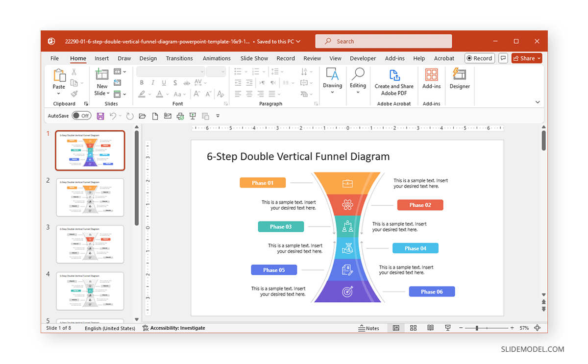The height and width of the screenshot is (364, 588).
Task: Click the Email envelope quick access icon
Action: coord(168,116)
